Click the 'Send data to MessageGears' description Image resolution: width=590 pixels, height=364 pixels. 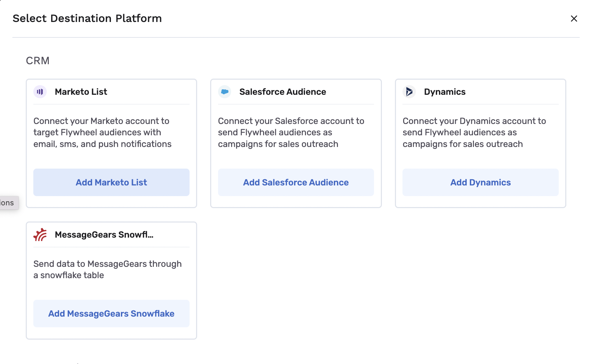tap(107, 270)
